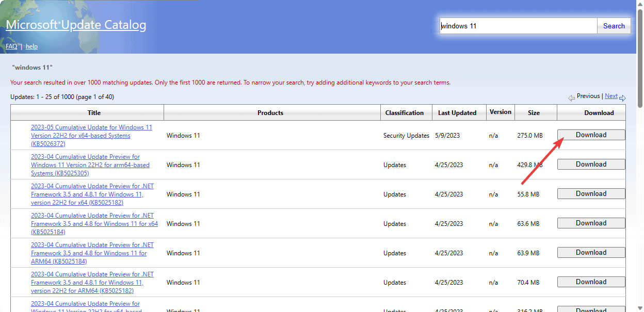Sort results by Size column header

(x=534, y=112)
